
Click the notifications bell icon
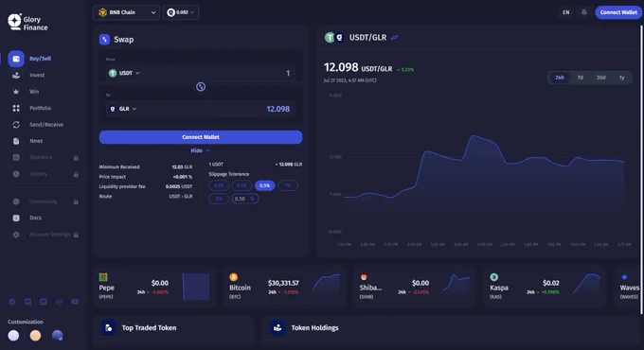[584, 12]
